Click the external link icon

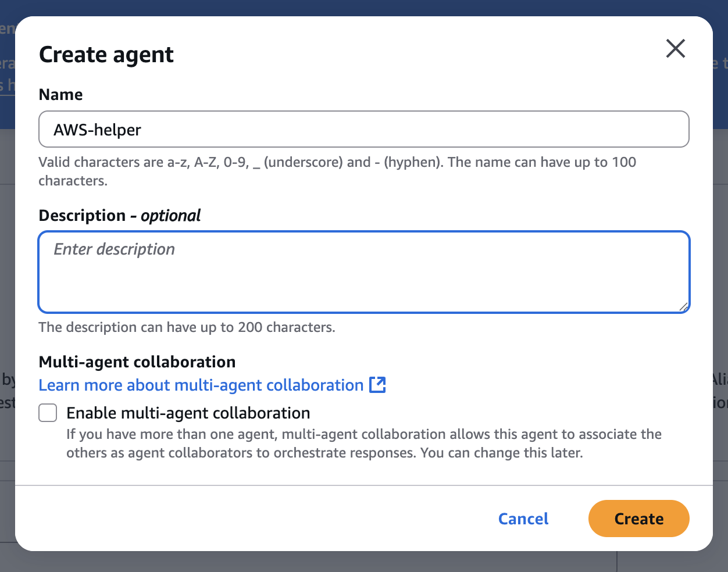[x=378, y=385]
